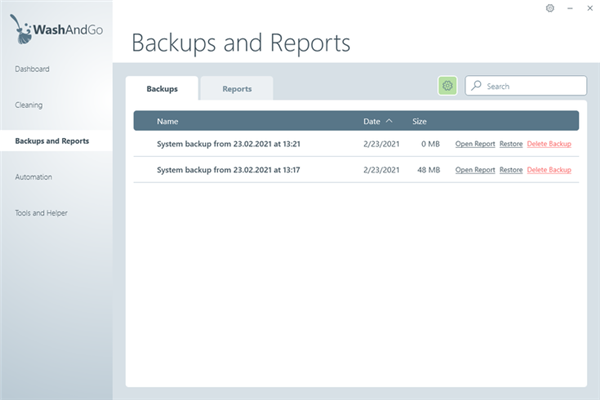This screenshot has height=400, width=600.
Task: Sort backups by the Name column header
Action: click(x=167, y=121)
